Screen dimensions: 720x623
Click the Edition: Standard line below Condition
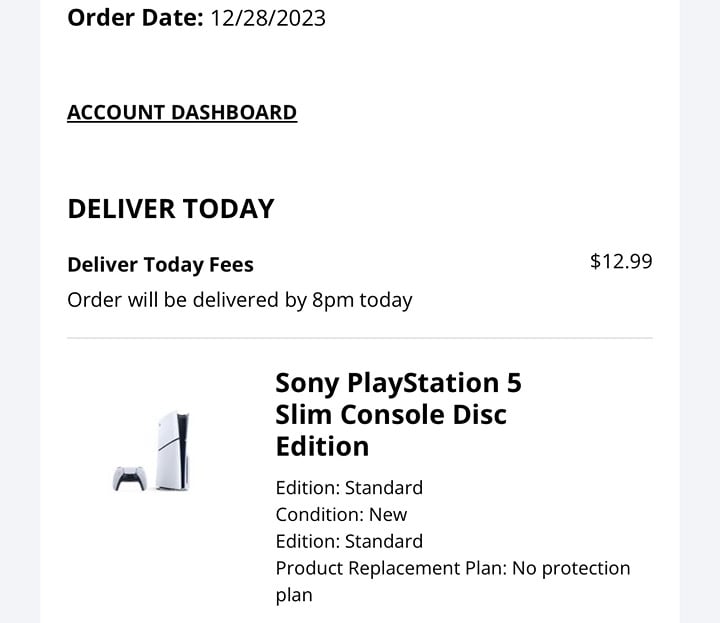click(x=349, y=541)
